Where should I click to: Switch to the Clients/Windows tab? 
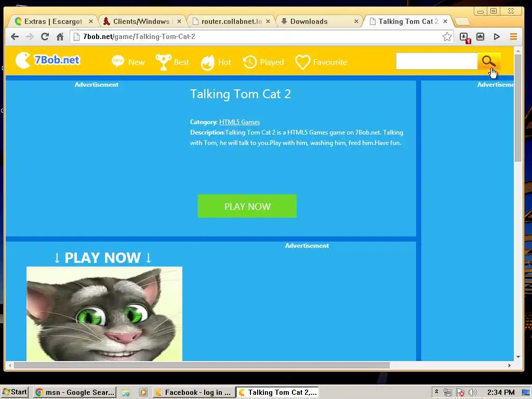coord(141,21)
